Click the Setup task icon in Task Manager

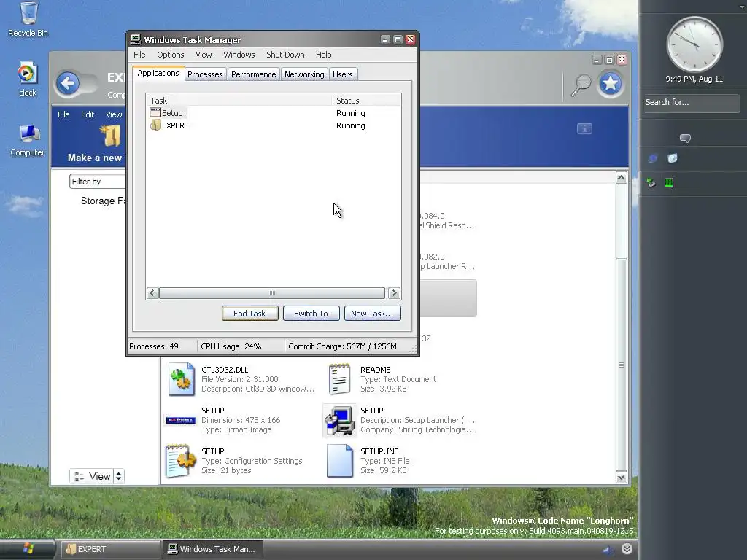155,113
